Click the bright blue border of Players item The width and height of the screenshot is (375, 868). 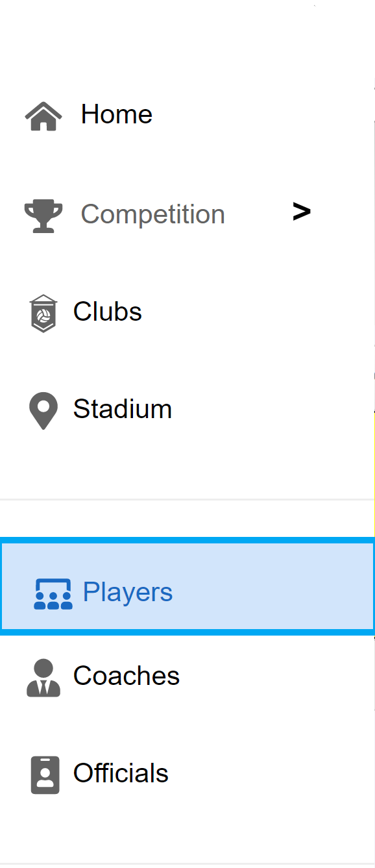point(187,539)
